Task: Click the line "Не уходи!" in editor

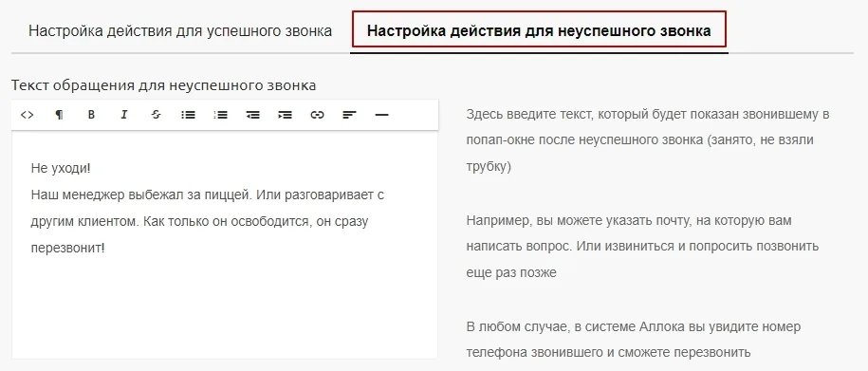Action: click(61, 169)
